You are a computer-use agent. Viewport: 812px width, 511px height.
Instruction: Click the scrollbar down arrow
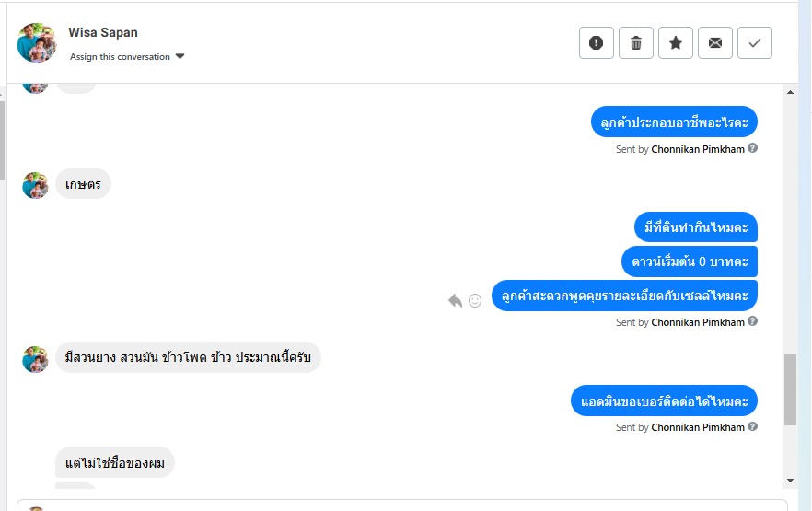pos(791,481)
